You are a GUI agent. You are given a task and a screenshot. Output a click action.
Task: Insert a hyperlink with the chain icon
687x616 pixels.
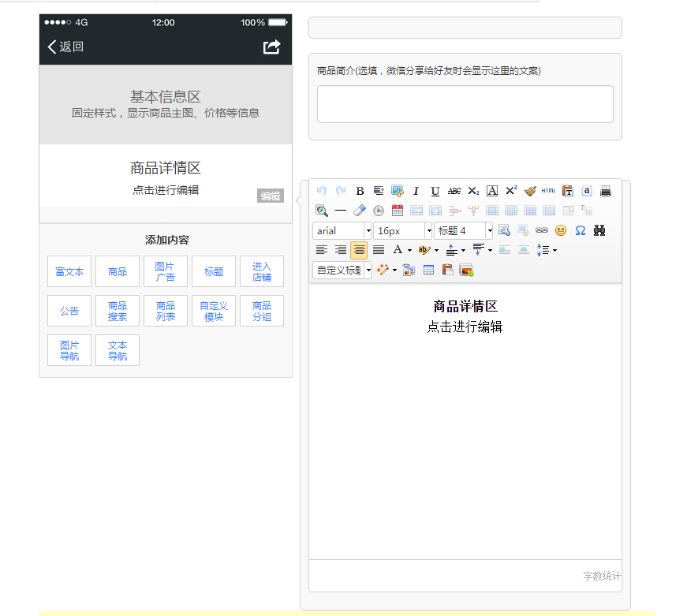[541, 230]
